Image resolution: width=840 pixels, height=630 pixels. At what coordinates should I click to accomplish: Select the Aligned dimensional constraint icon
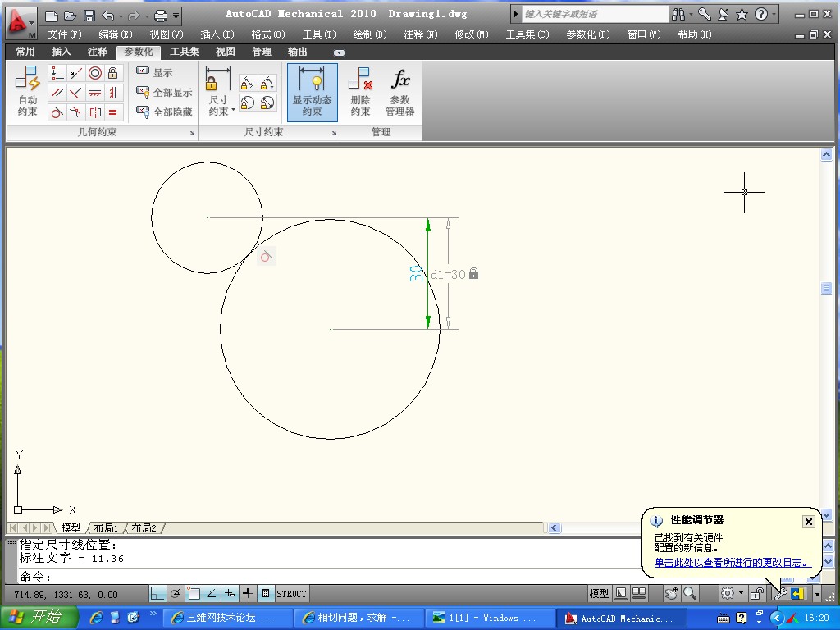tap(247, 83)
